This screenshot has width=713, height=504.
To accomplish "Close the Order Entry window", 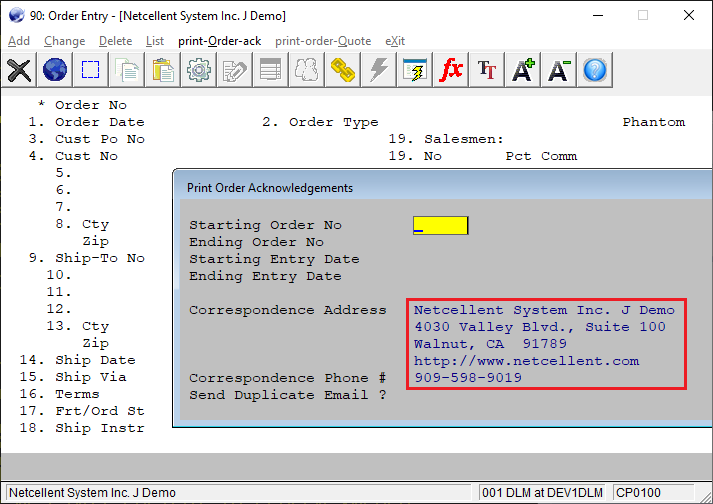I will tap(689, 15).
